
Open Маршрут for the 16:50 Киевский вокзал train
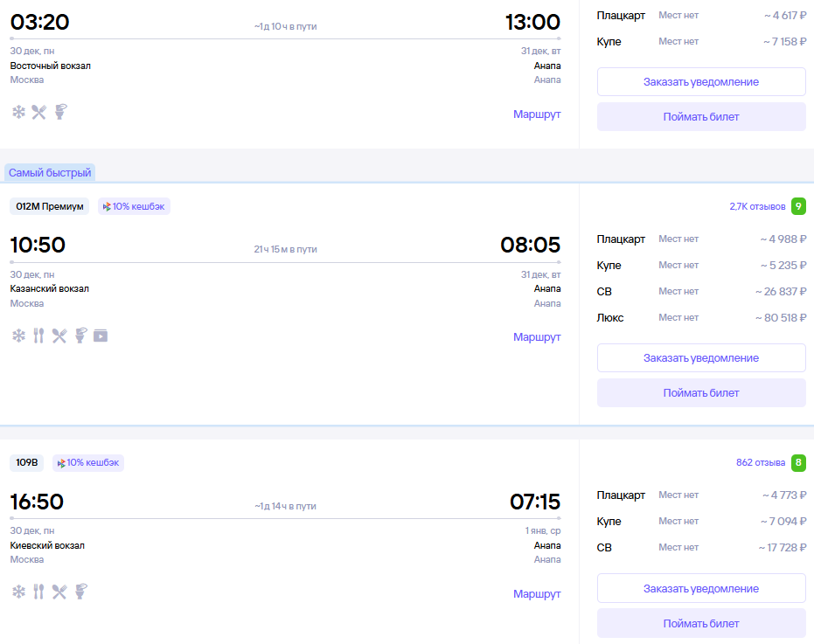coord(537,594)
